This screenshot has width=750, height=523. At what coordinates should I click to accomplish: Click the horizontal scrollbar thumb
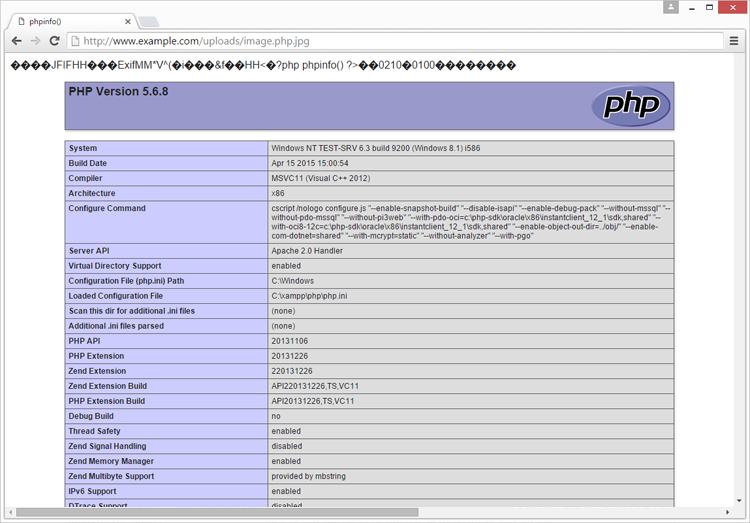217,512
